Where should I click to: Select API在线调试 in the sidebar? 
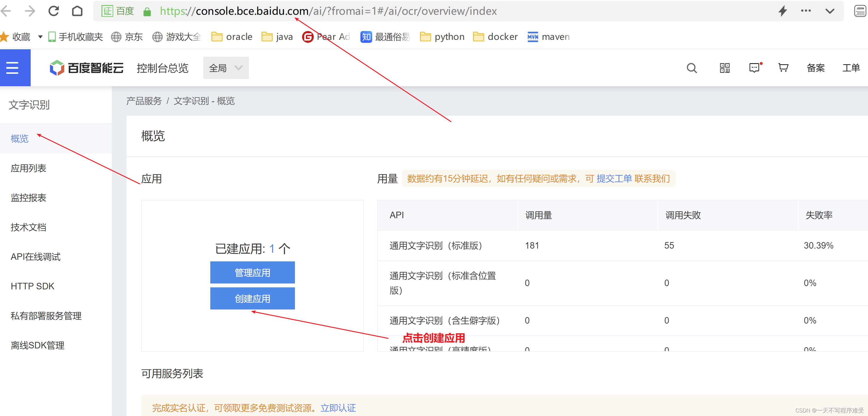pyautogui.click(x=56, y=257)
